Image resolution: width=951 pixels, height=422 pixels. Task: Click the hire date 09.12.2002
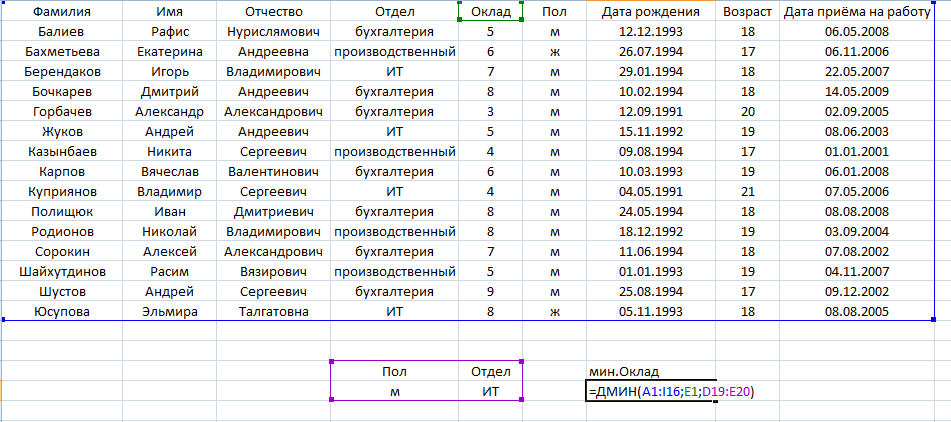click(x=857, y=292)
